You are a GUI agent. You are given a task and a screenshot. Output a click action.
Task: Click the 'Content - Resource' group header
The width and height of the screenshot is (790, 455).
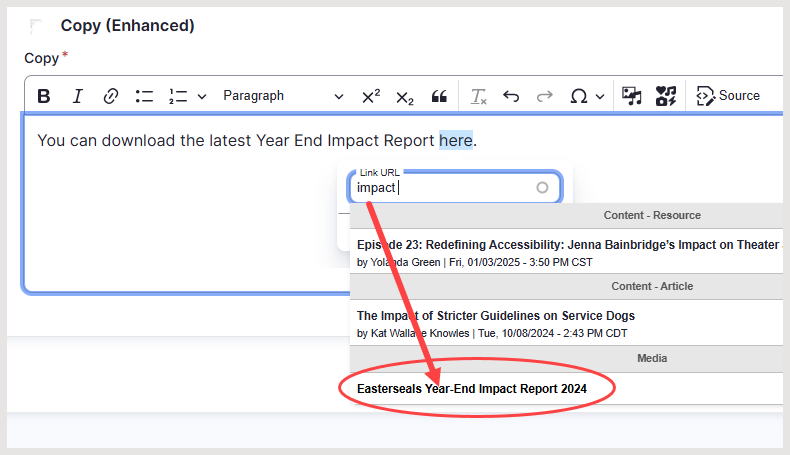(x=652, y=215)
